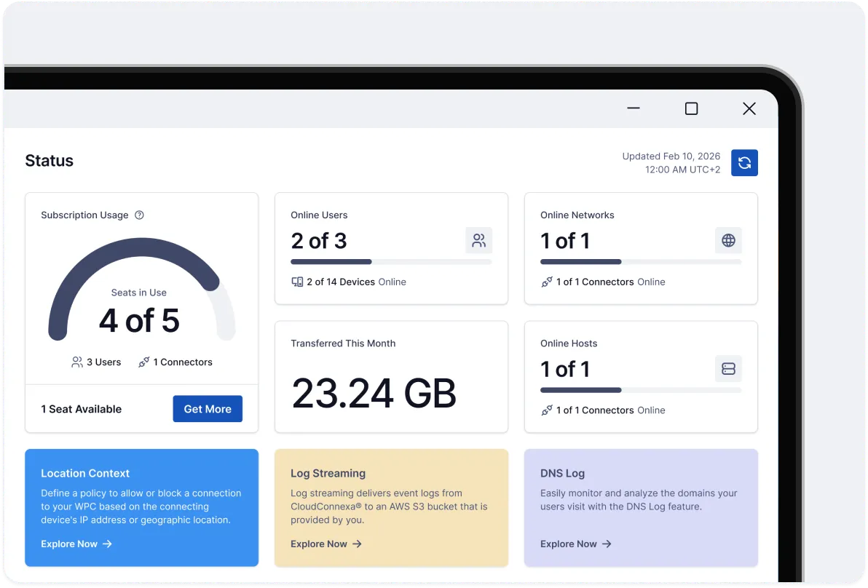Screen dimensions: 868x588
Task: Click the arrow icon next to Location Context's Explore Now
Action: point(106,544)
